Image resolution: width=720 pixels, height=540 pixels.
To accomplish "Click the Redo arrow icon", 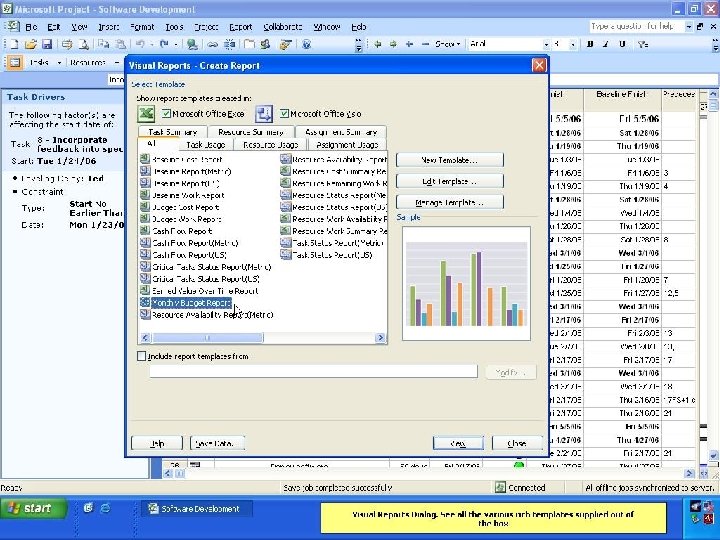I will point(164,44).
